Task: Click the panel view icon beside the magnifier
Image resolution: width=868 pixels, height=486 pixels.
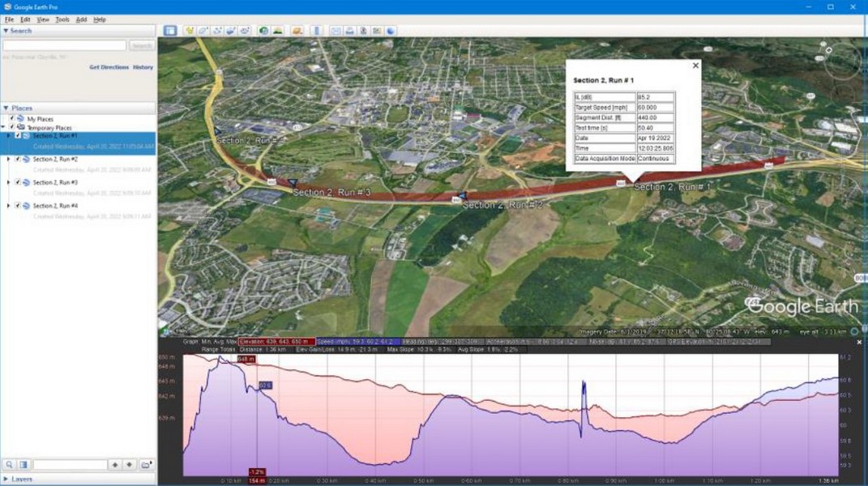Action: [x=24, y=465]
